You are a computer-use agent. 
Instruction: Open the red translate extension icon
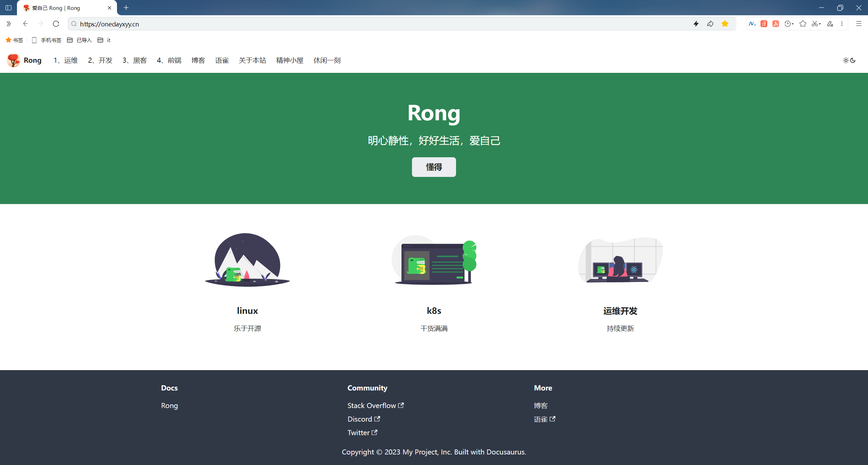click(x=764, y=24)
